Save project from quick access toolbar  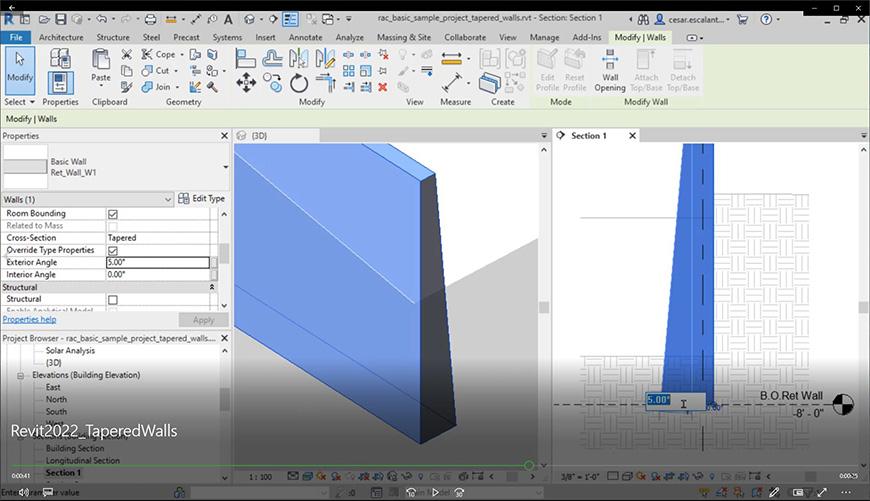(60, 19)
